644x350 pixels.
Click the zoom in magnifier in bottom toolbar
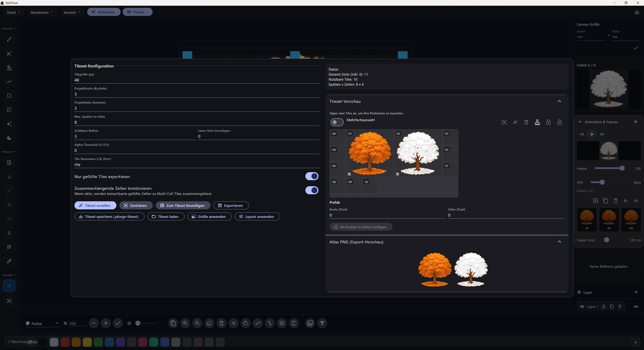pyautogui.click(x=185, y=323)
